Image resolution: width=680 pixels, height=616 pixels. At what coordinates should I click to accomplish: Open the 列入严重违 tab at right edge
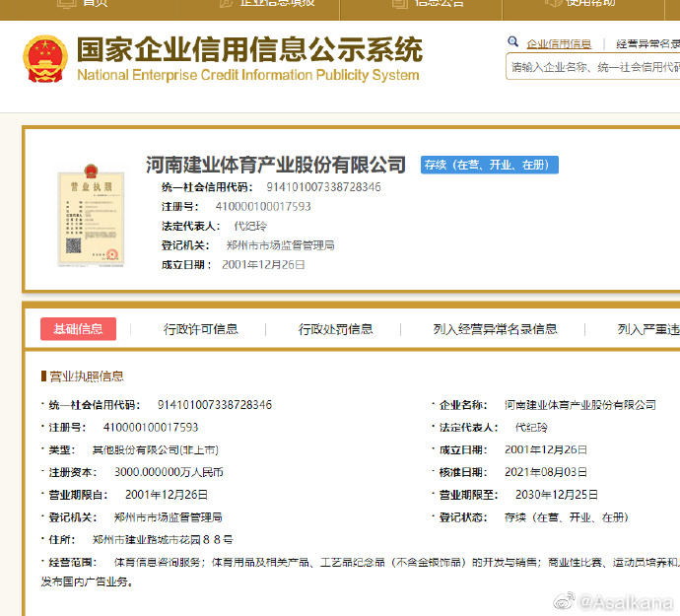tap(647, 329)
